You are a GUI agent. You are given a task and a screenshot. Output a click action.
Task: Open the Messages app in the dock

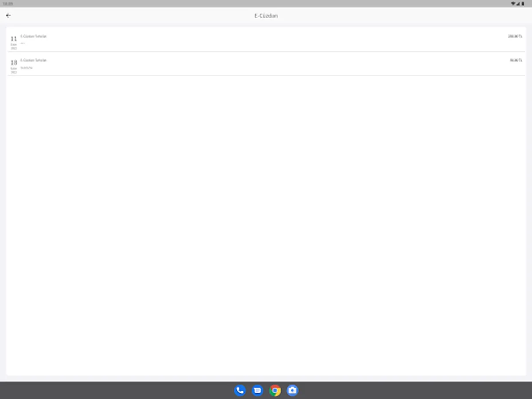click(258, 390)
